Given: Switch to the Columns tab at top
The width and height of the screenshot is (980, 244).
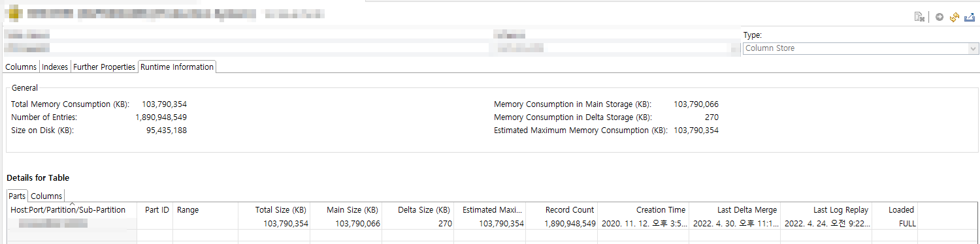Looking at the screenshot, I should [x=21, y=67].
